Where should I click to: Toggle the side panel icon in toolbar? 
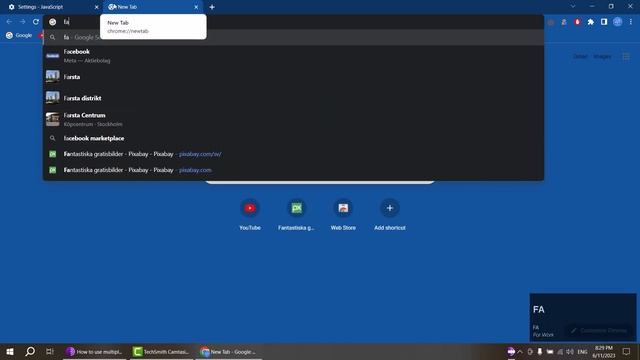pyautogui.click(x=604, y=22)
